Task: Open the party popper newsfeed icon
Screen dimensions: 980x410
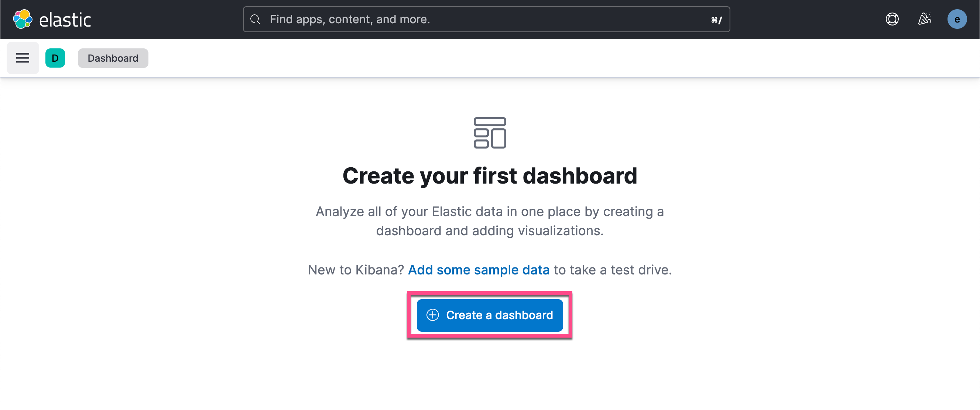Action: [925, 19]
